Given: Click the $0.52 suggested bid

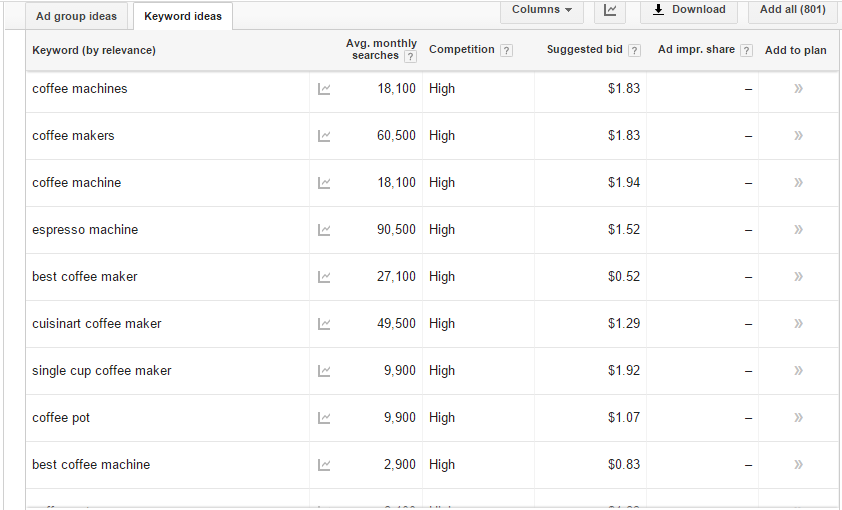Looking at the screenshot, I should [624, 276].
